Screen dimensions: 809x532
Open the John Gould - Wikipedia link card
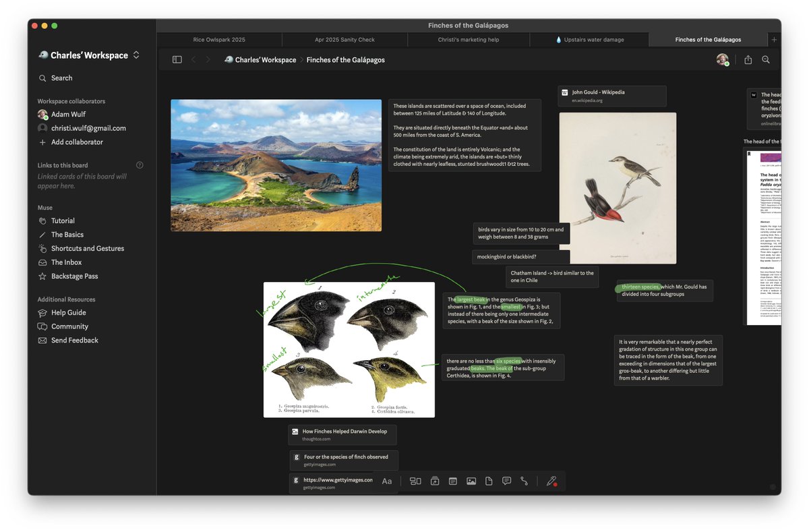pyautogui.click(x=612, y=96)
